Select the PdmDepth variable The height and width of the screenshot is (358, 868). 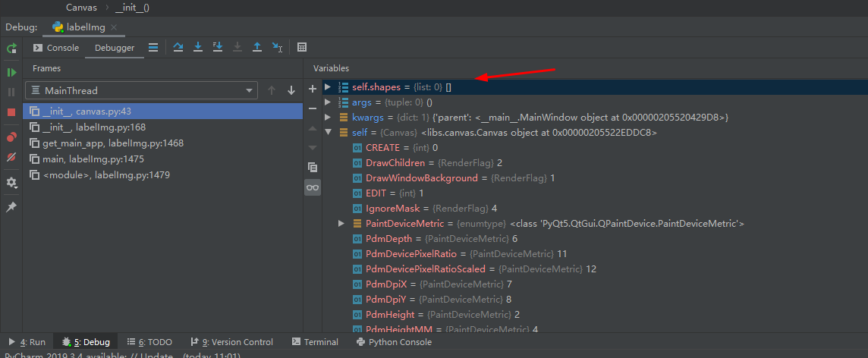point(595,239)
